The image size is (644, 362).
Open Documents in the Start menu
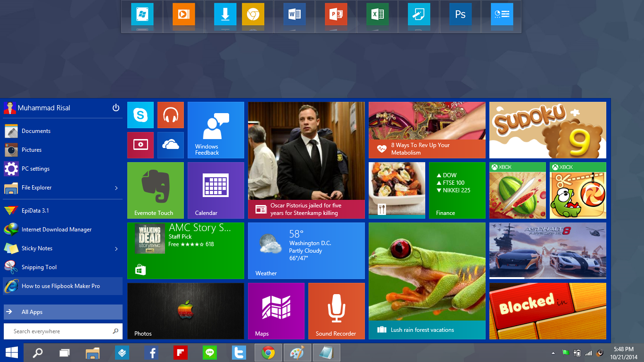click(x=63, y=131)
